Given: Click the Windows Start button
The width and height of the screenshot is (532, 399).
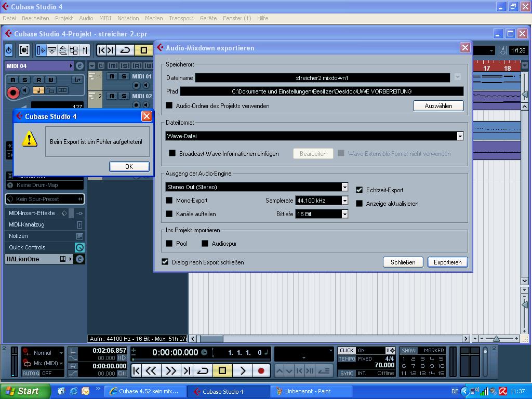Looking at the screenshot, I should coord(25,391).
